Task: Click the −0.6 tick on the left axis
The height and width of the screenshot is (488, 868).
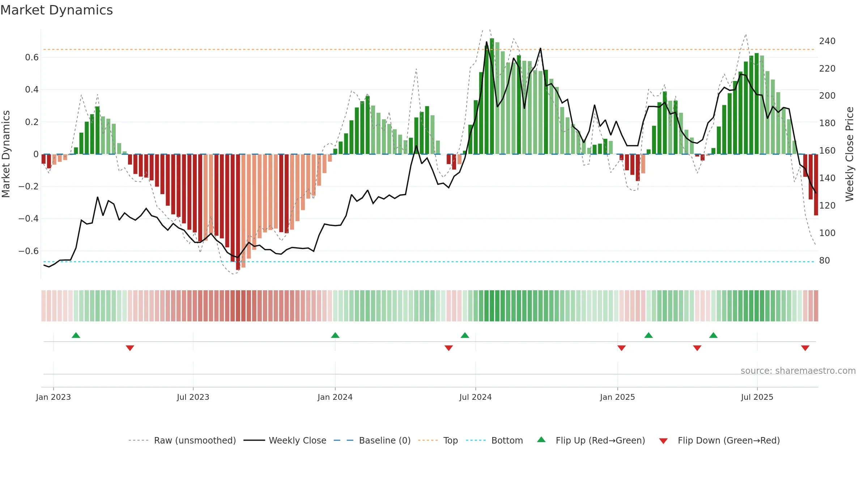Action: 29,251
